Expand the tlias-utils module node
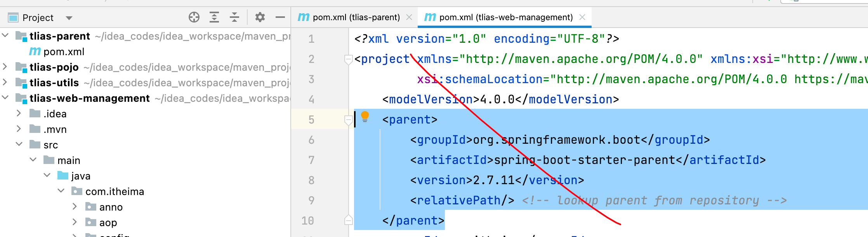 click(x=5, y=82)
